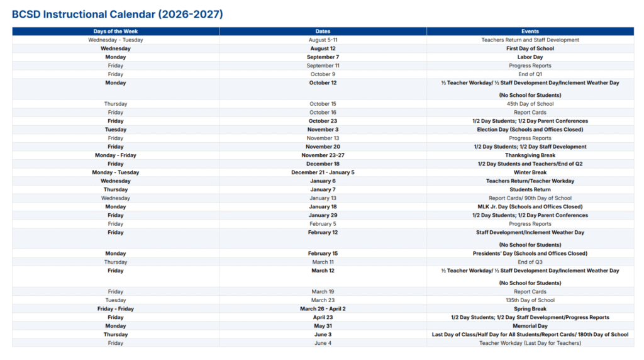Click the 'September 11' date cell
Image resolution: width=644 pixels, height=360 pixels.
tap(323, 65)
